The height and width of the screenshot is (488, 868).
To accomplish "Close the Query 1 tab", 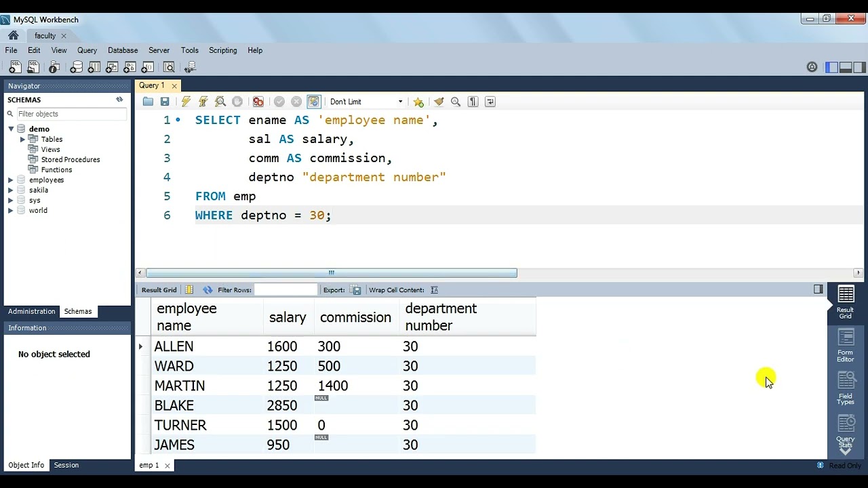I will tap(174, 86).
